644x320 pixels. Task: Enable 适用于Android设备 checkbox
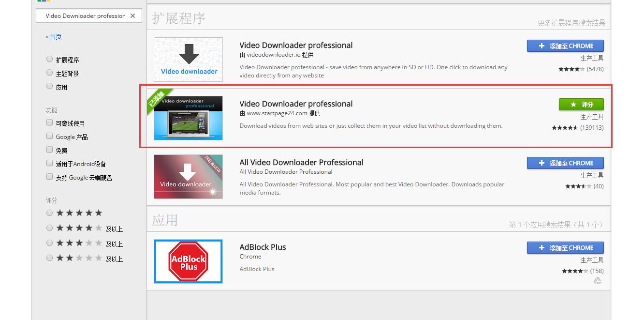(49, 163)
